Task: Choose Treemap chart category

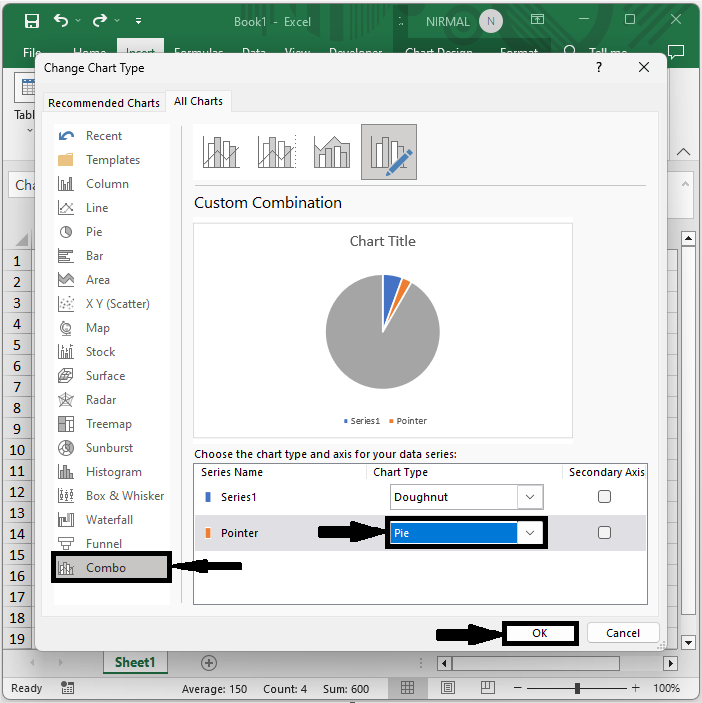Action: [x=111, y=424]
